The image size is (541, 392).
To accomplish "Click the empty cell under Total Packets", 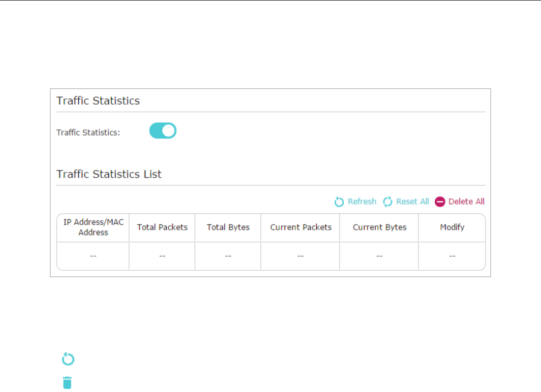I will click(x=162, y=256).
